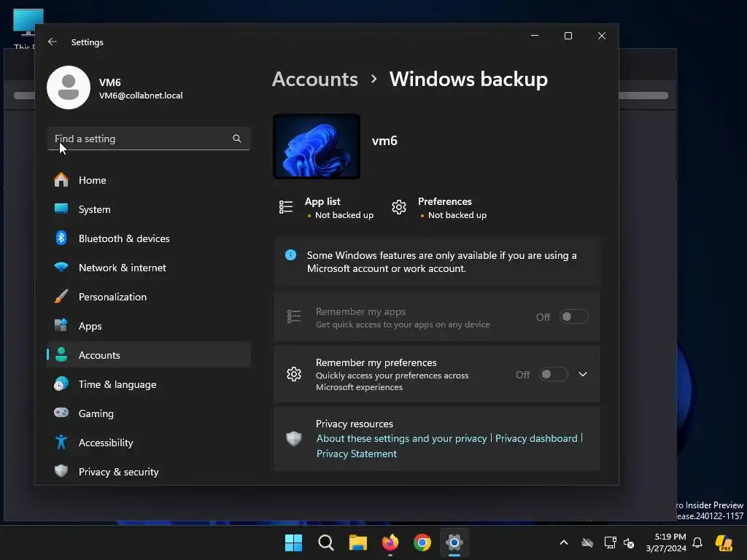Click the vm6 device wallpaper thumbnail
Viewport: 747px width, 560px height.
click(317, 146)
